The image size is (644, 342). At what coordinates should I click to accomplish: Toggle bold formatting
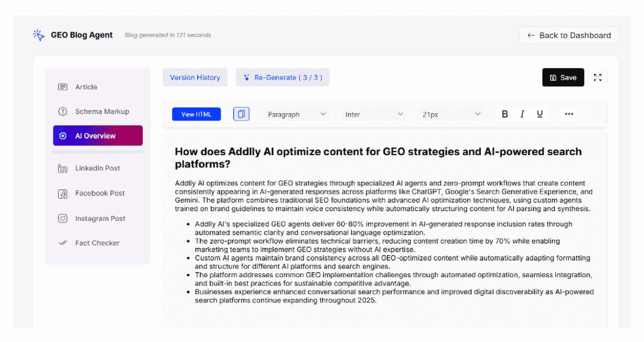[505, 114]
